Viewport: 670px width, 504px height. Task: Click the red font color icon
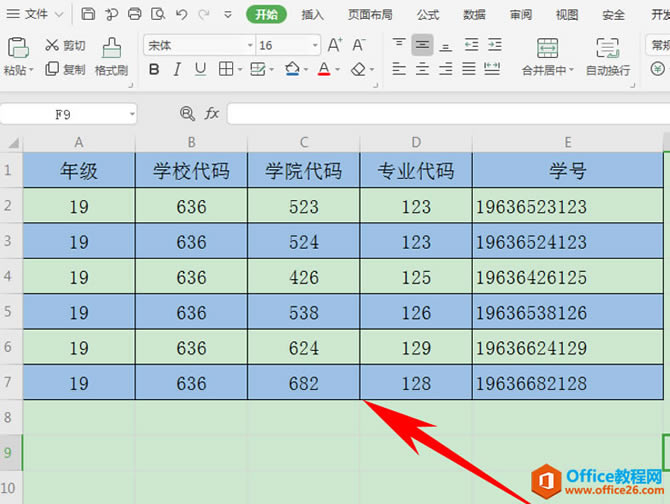pyautogui.click(x=324, y=69)
